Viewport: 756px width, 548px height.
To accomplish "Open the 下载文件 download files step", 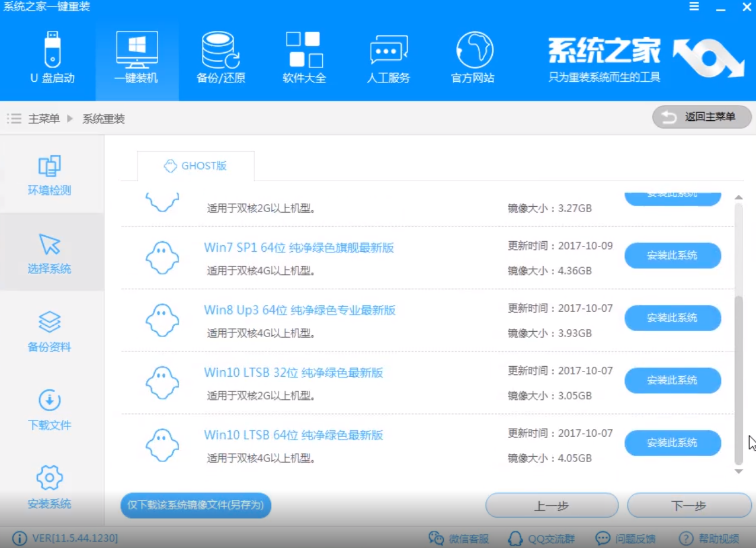I will 49,409.
